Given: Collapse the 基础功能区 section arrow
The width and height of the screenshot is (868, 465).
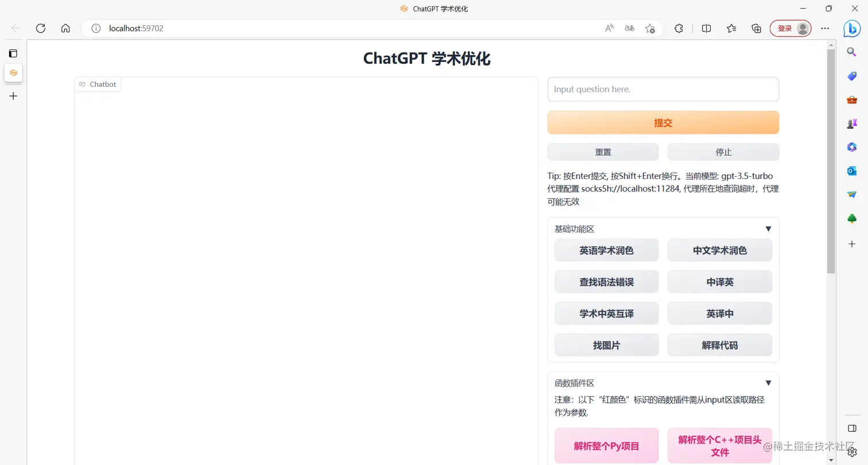Looking at the screenshot, I should pos(768,229).
